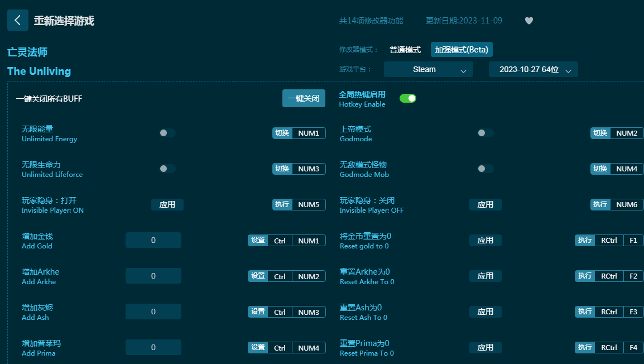Screen dimensions: 644x364
Task: Click the Add Prima value field
Action: click(x=153, y=348)
